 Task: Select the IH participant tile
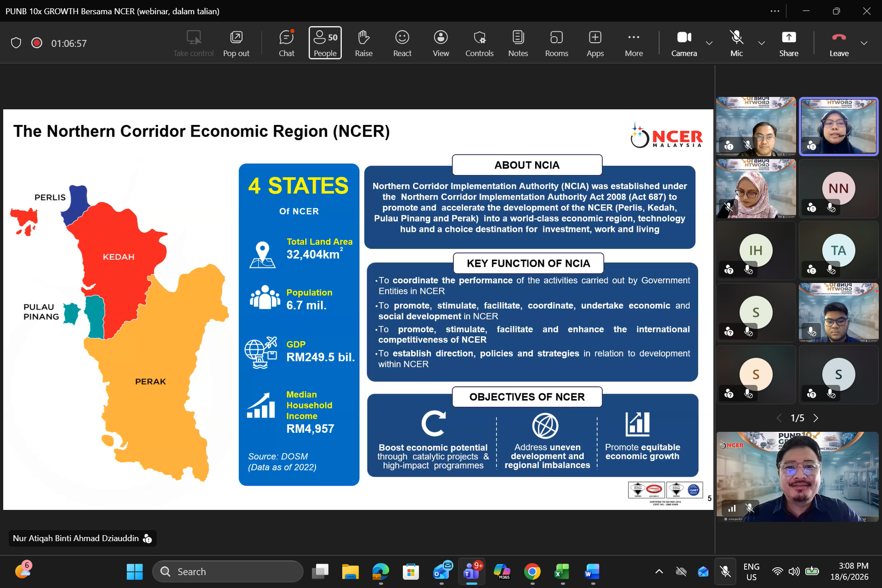coord(756,250)
